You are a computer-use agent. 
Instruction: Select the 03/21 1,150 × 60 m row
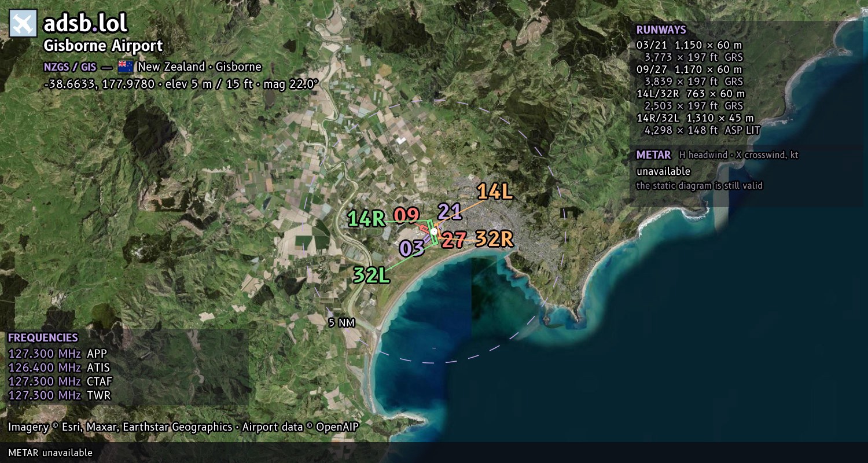click(x=689, y=45)
